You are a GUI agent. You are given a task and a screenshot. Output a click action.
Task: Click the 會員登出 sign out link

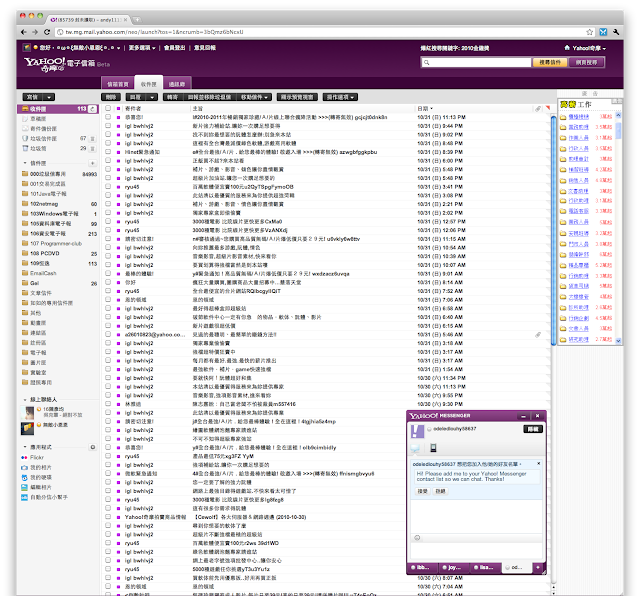pos(174,48)
